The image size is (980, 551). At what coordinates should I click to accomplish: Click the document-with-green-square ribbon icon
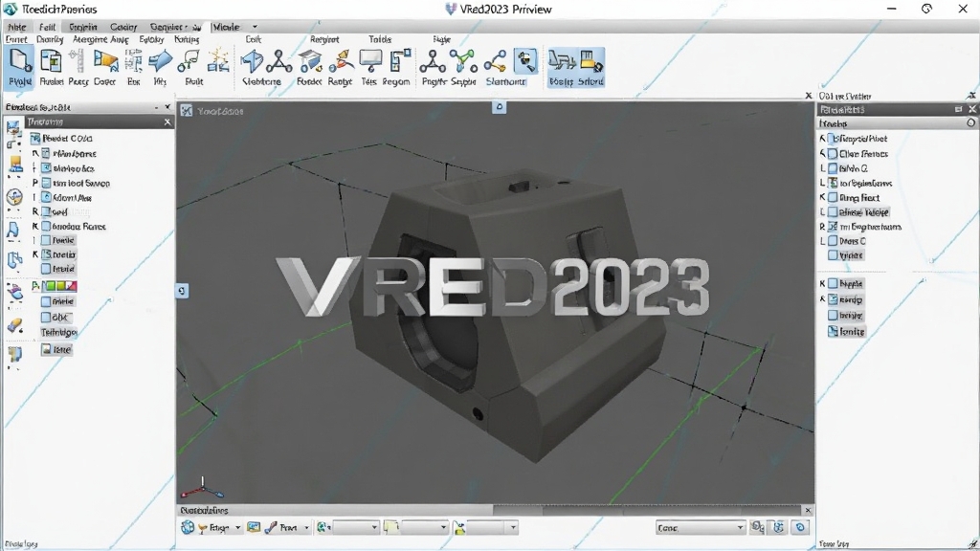50,62
